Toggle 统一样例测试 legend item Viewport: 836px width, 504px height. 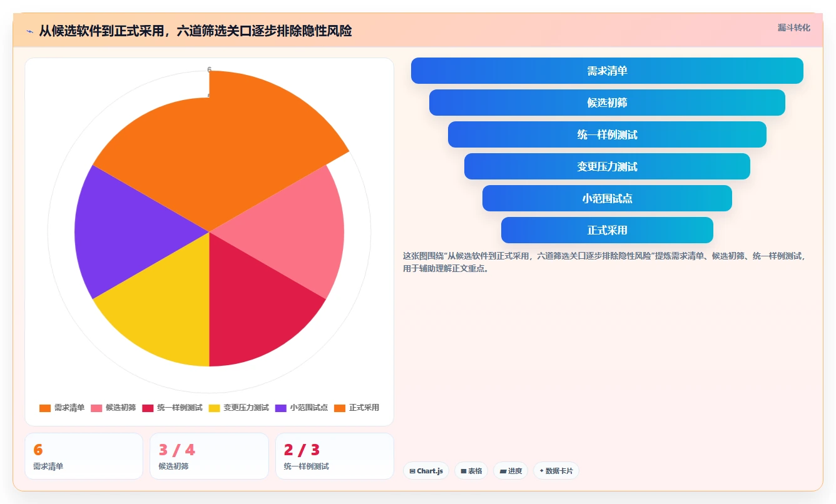pos(172,408)
